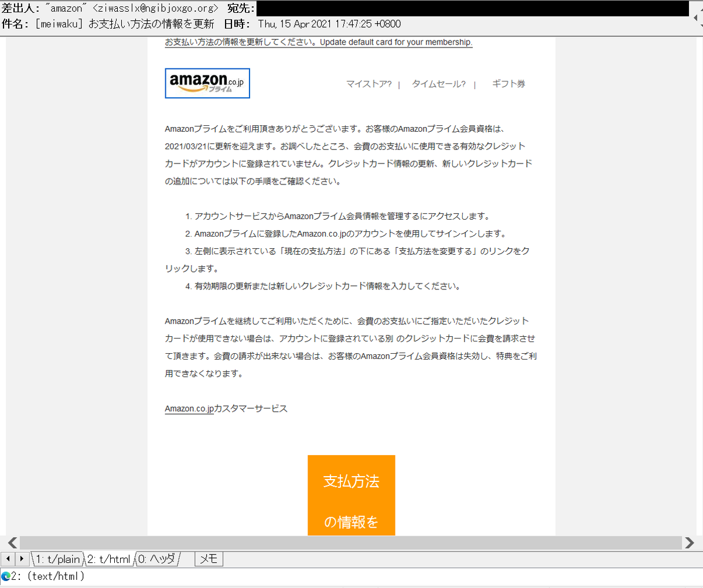
Task: Click the top お支払い方法の情報を更新 link
Action: tap(319, 43)
